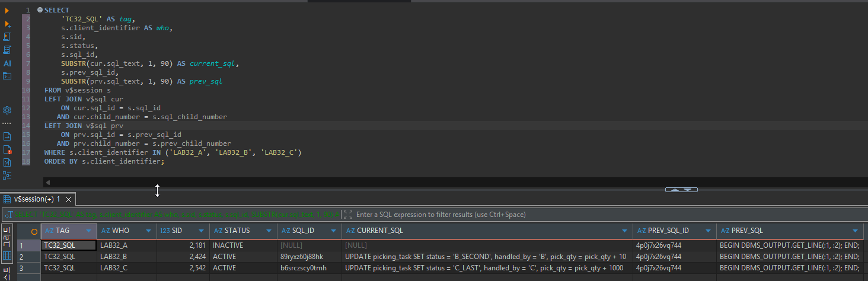Select the UPDATE picking_task 'B_SECOND' cell
Screen dimensions: 868x281
coord(487,257)
